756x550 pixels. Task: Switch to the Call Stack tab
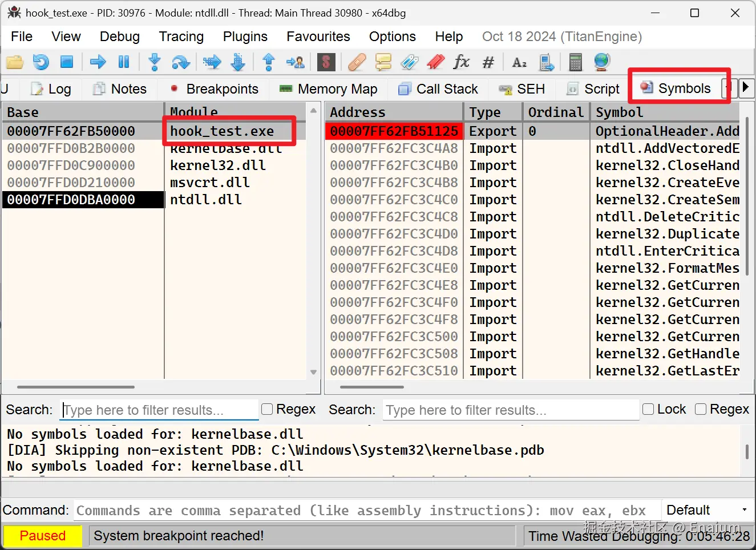pos(438,89)
